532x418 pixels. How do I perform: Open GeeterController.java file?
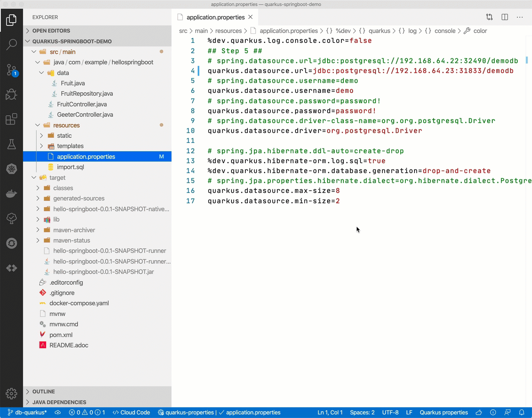click(x=97, y=114)
